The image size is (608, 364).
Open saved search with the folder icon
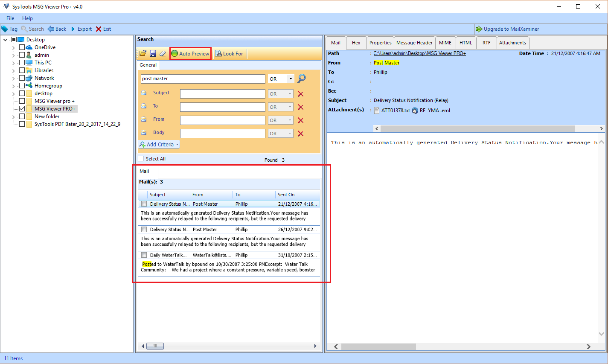[x=143, y=53]
